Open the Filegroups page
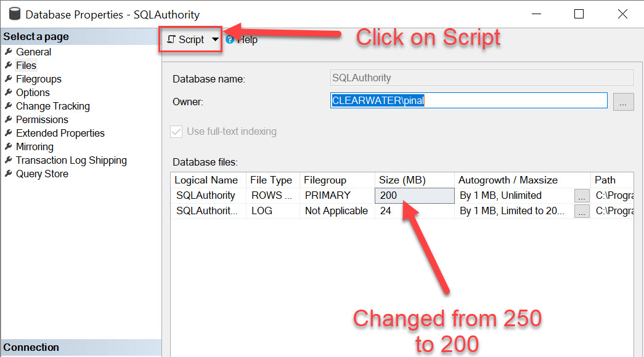Image resolution: width=644 pixels, height=357 pixels. tap(39, 79)
